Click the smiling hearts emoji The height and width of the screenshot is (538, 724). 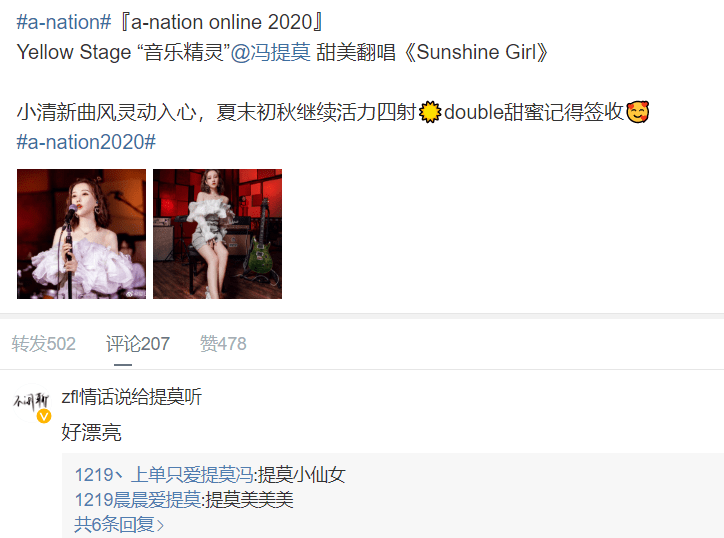click(638, 112)
